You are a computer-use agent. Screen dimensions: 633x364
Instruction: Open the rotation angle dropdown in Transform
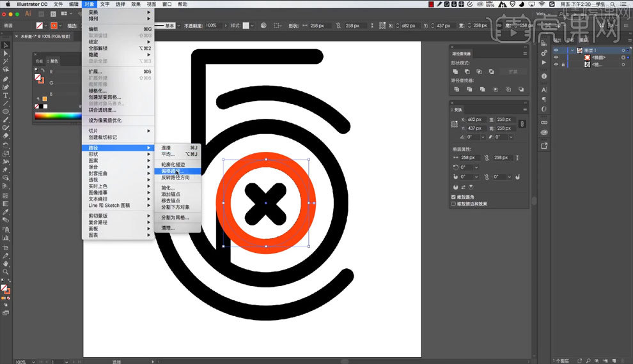[483, 137]
